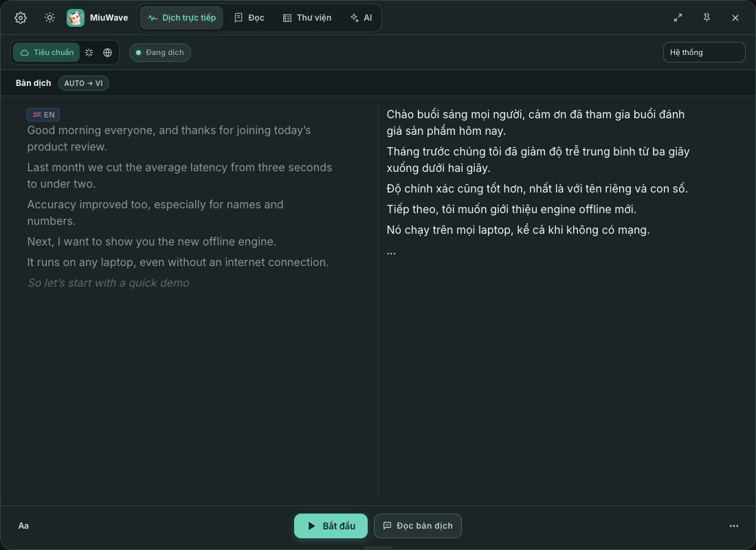The image size is (756, 550).
Task: Open the settings gear icon
Action: [x=21, y=18]
